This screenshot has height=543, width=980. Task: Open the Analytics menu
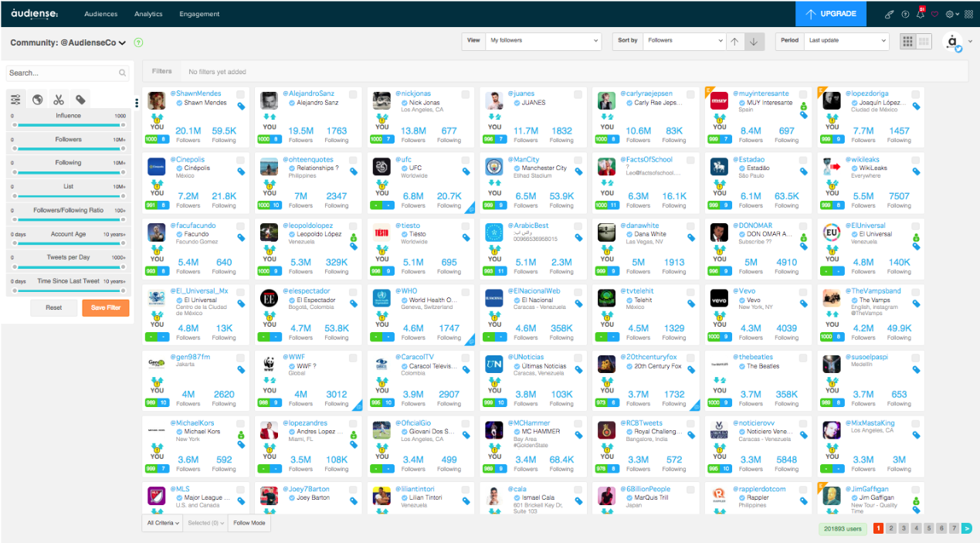[x=148, y=14]
